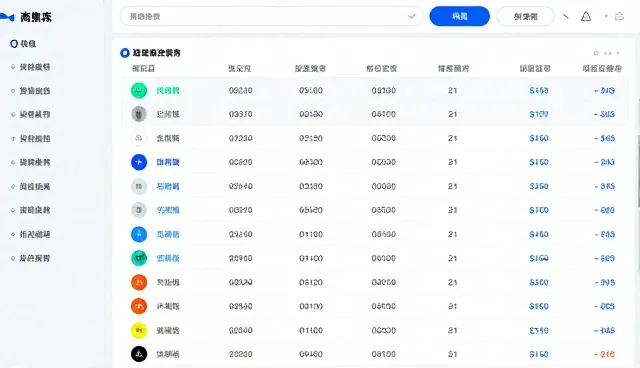The width and height of the screenshot is (640, 368).
Task: Click the header above the column of 21 values
Action: click(453, 69)
